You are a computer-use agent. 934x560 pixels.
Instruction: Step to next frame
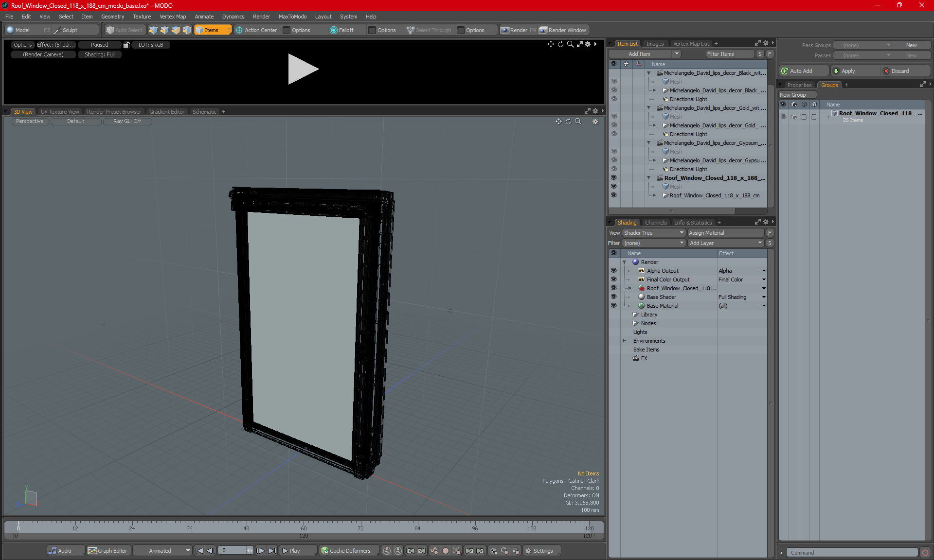(x=260, y=551)
